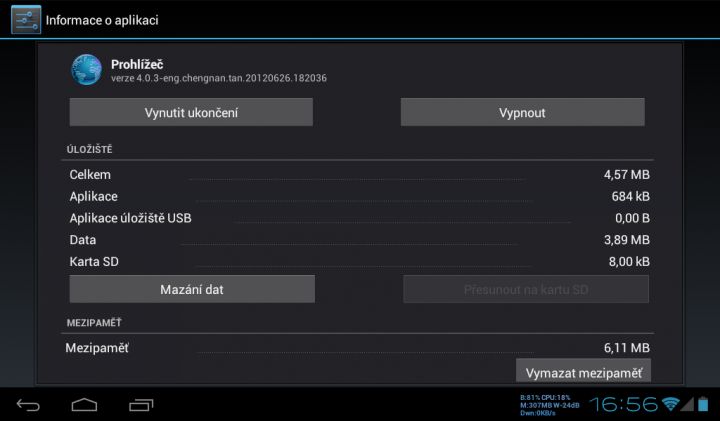Tap the CPU and memory stats readout

[550, 405]
